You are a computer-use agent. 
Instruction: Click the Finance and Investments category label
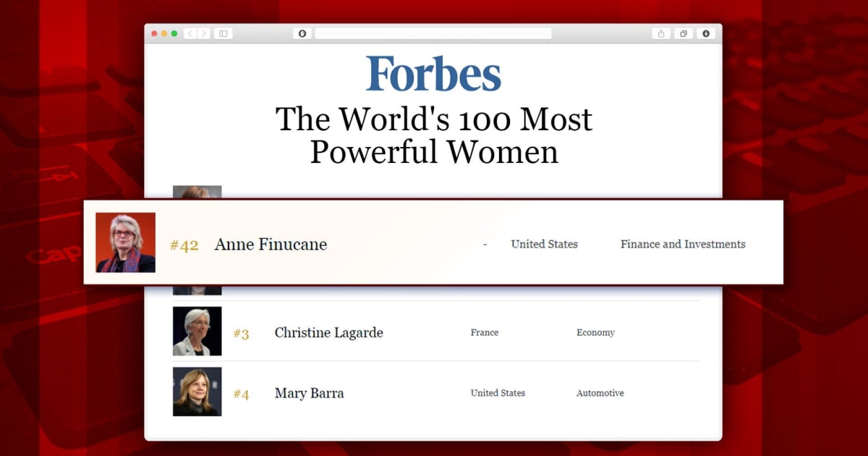(682, 244)
